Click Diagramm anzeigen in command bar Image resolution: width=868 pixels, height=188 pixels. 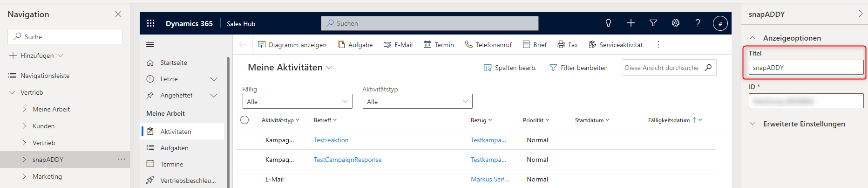click(292, 45)
